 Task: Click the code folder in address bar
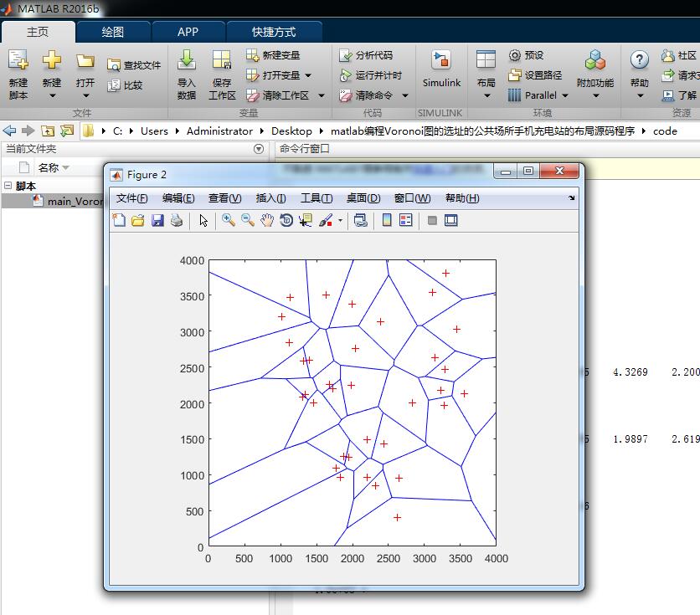pos(665,131)
